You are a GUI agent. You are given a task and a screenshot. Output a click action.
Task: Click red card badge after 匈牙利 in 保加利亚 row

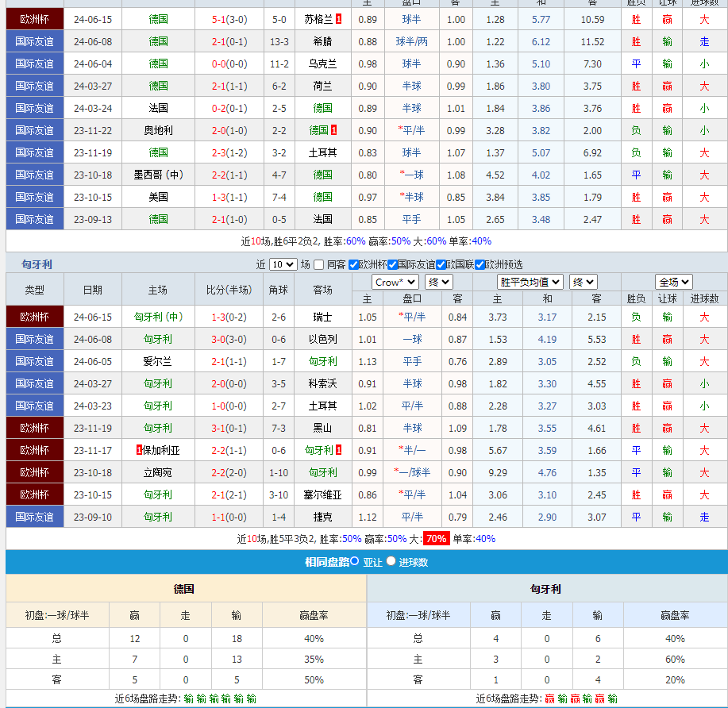pyautogui.click(x=339, y=450)
